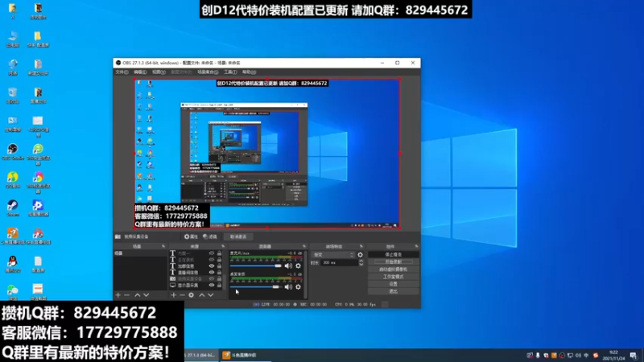Screen dimensions: 644x362
Task: Click the 取消激活 button in source toolbar
Action: click(x=238, y=237)
